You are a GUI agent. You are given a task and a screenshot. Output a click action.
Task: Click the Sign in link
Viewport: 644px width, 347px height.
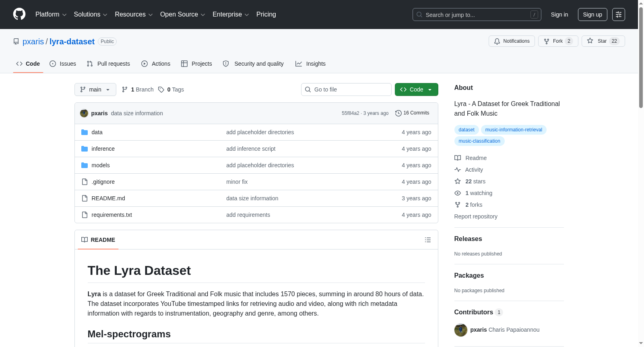559,15
